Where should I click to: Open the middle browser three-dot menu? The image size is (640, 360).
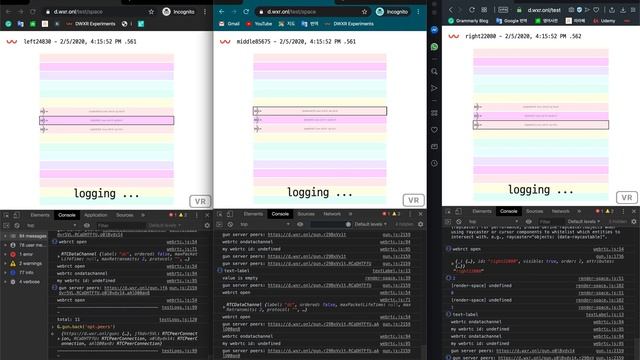coord(418,12)
